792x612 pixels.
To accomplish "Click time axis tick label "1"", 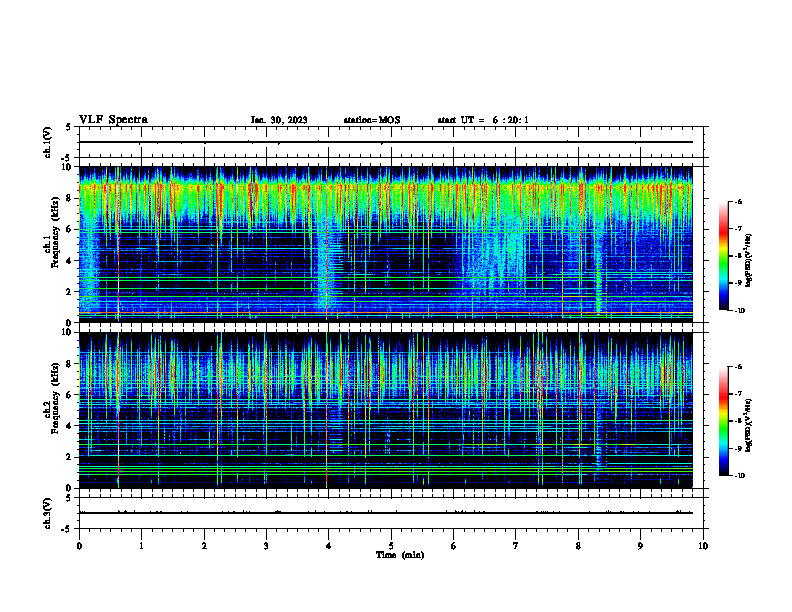I will [x=141, y=546].
